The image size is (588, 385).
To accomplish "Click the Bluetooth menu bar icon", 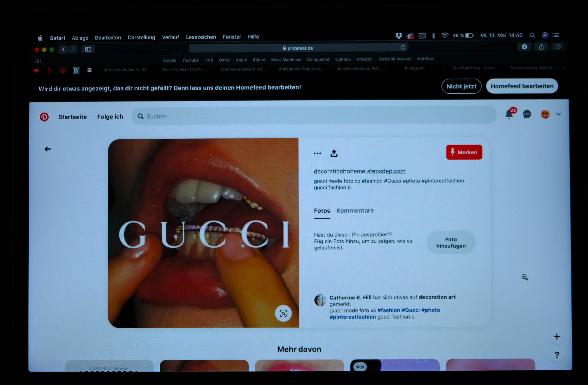I will pyautogui.click(x=433, y=36).
